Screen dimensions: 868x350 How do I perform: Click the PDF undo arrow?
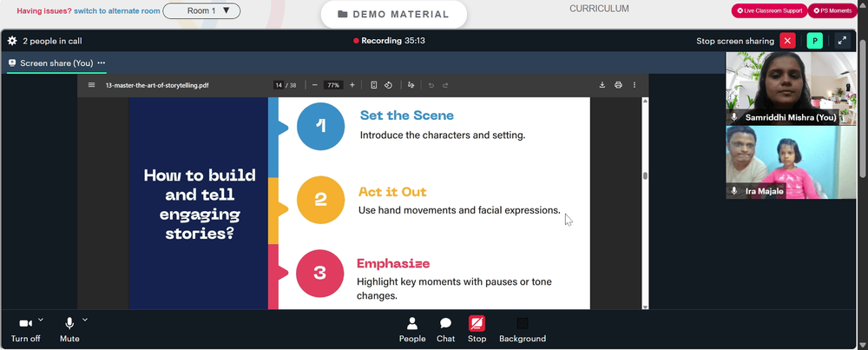click(x=431, y=85)
